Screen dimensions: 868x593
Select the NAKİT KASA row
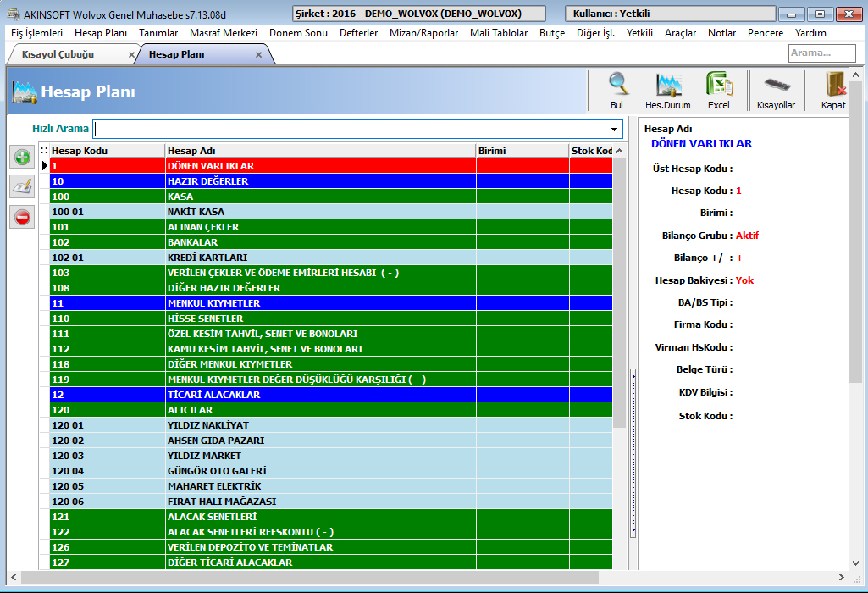331,212
